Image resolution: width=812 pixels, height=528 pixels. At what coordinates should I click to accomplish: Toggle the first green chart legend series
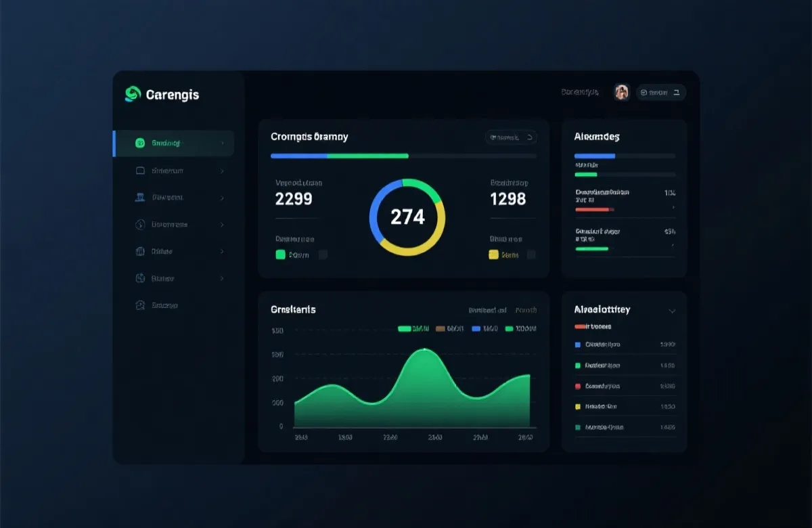pos(413,328)
